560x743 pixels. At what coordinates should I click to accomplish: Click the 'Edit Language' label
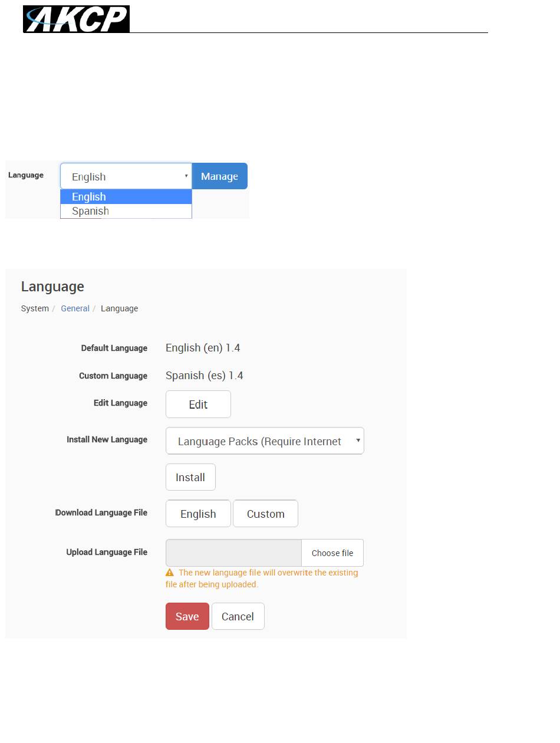pos(120,403)
